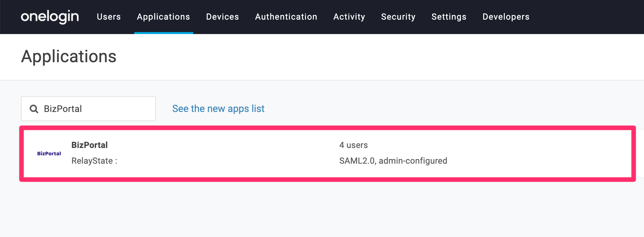The width and height of the screenshot is (644, 237).
Task: Open the BizPortal app logo thumbnail
Action: coord(49,154)
